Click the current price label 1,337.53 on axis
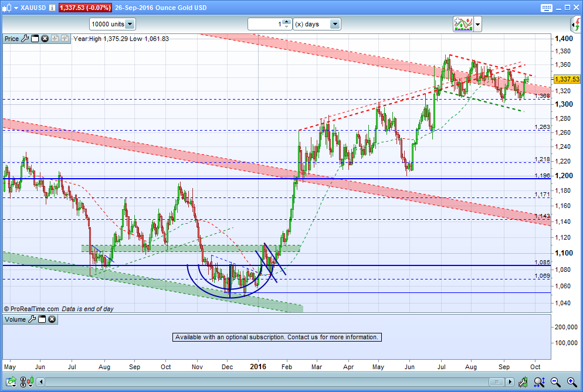This screenshot has height=392, width=583. pos(567,79)
